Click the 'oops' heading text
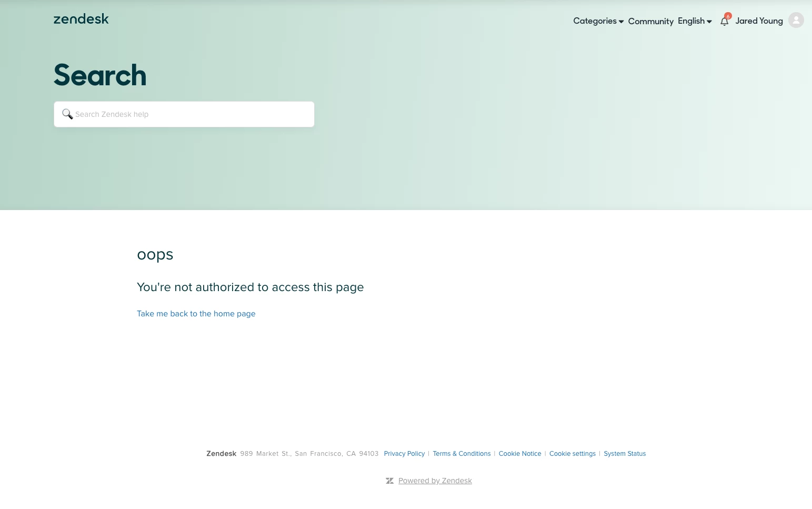This screenshot has width=812, height=509. 155,255
